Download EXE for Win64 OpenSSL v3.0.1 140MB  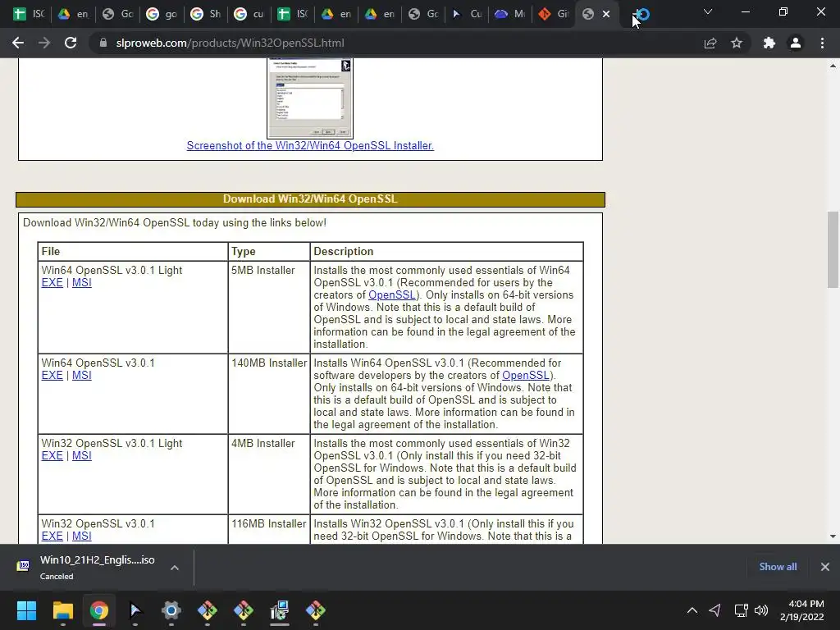pos(52,376)
